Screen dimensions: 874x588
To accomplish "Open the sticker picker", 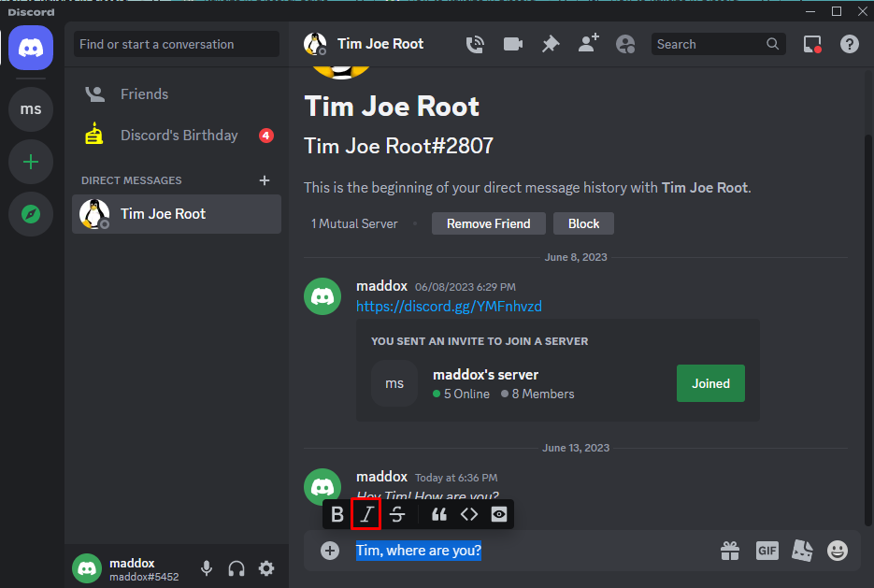I will [x=802, y=551].
